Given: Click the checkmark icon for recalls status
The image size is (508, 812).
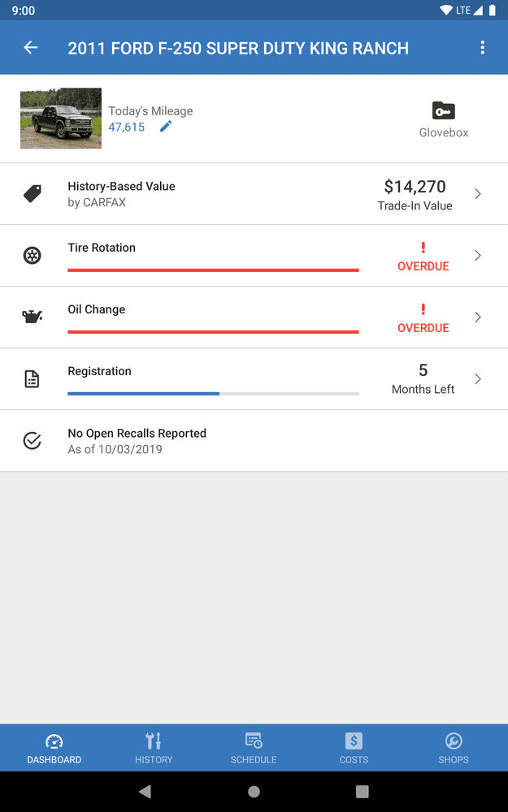Looking at the screenshot, I should coord(33,440).
